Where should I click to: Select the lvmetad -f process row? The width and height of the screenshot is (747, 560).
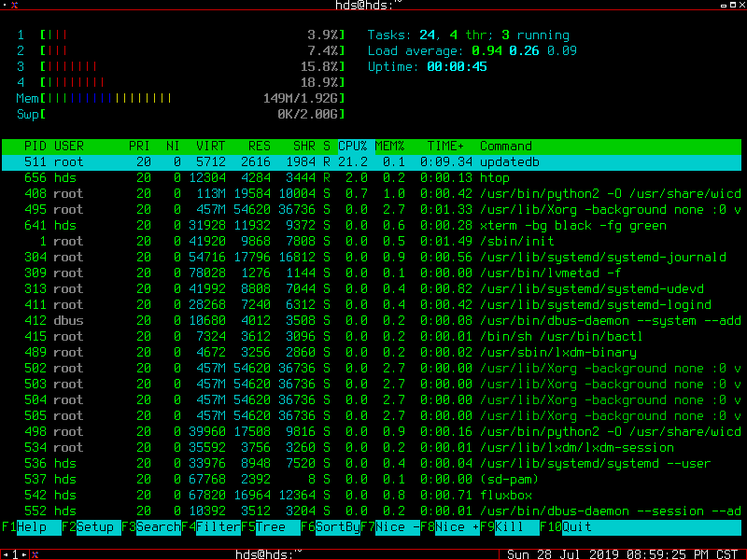[x=372, y=273]
